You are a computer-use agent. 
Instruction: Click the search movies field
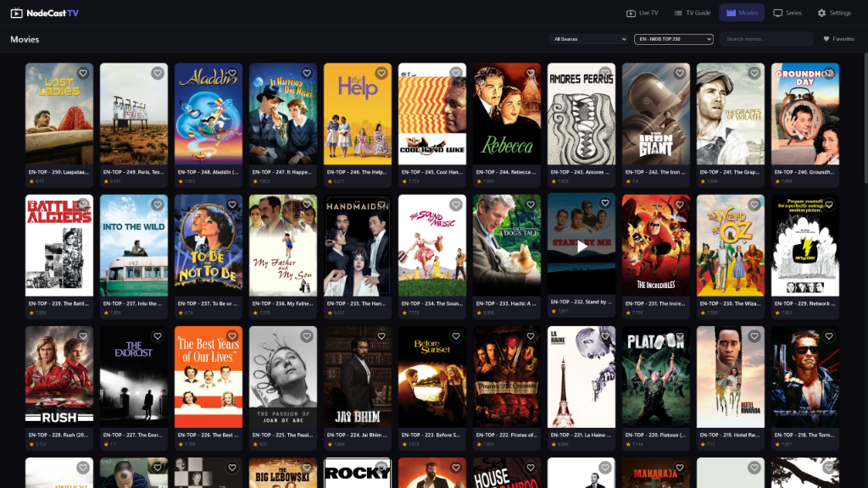[765, 39]
